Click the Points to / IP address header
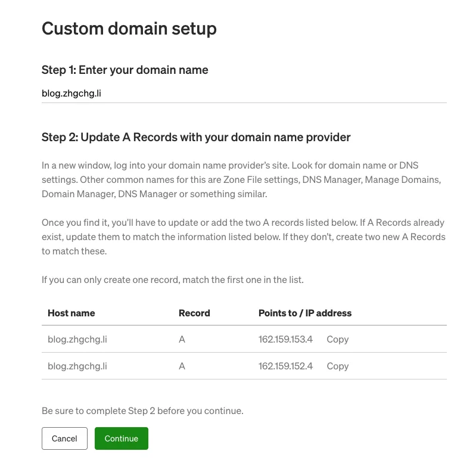476x476 pixels. [x=305, y=313]
